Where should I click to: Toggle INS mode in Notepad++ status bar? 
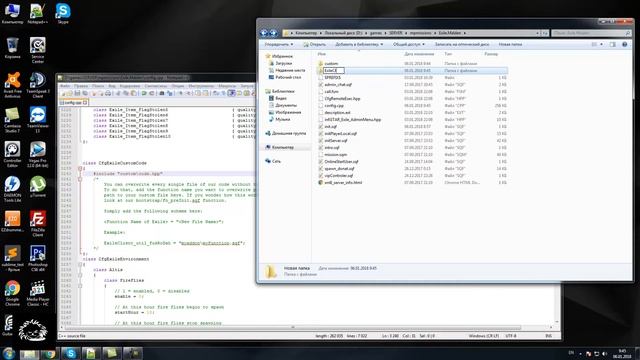(x=549, y=336)
